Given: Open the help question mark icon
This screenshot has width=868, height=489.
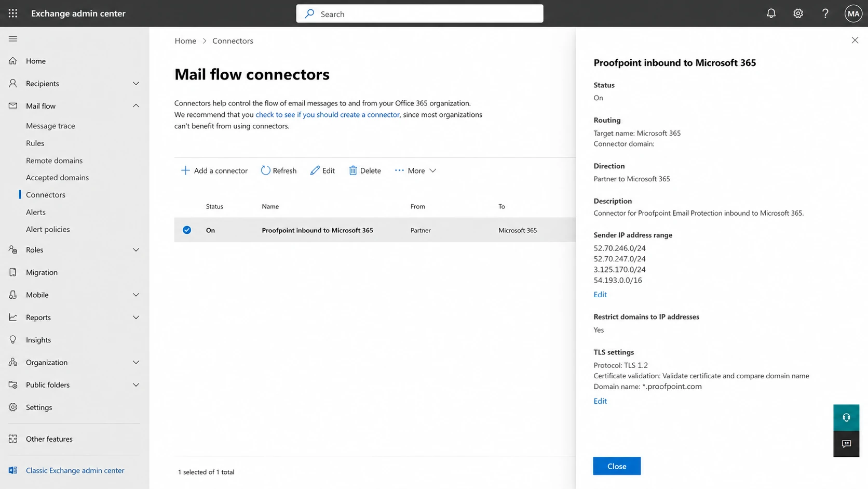Looking at the screenshot, I should pyautogui.click(x=825, y=14).
